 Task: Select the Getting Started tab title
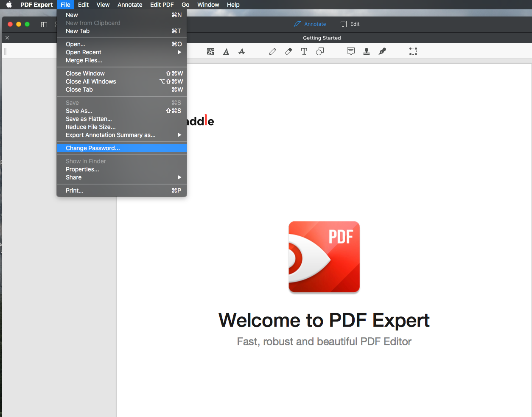[322, 38]
